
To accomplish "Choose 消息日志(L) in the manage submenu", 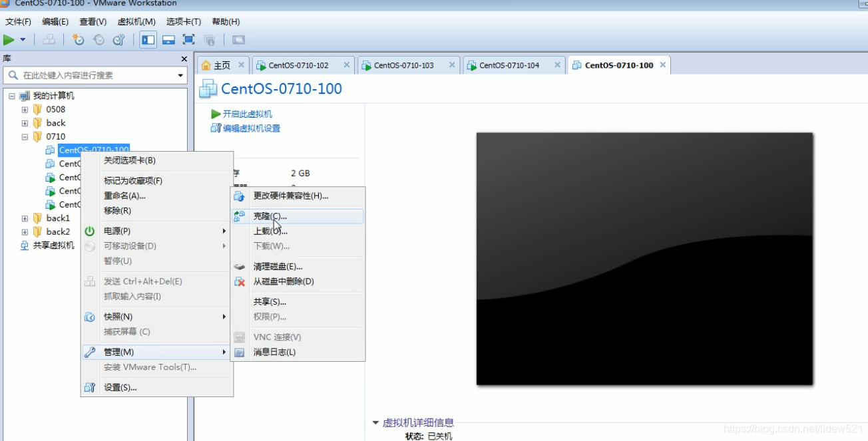I will [x=298, y=352].
